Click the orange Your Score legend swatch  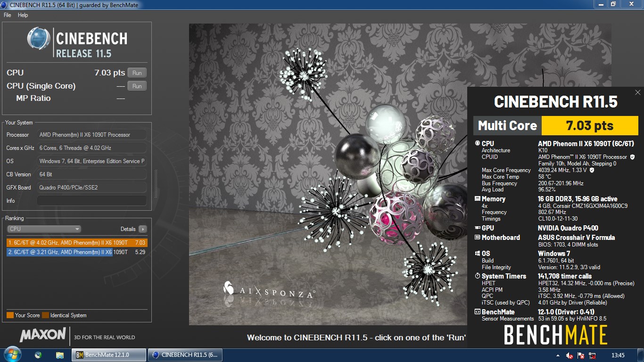[x=10, y=315]
